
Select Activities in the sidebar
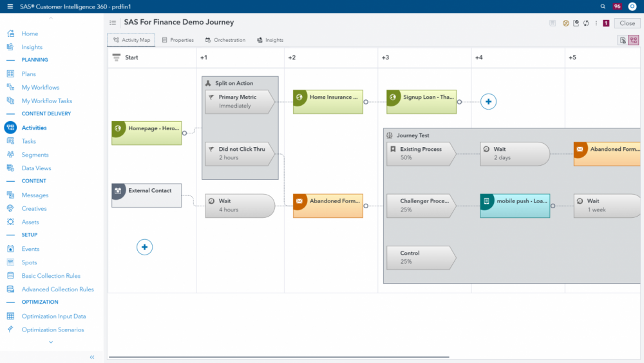pyautogui.click(x=33, y=128)
